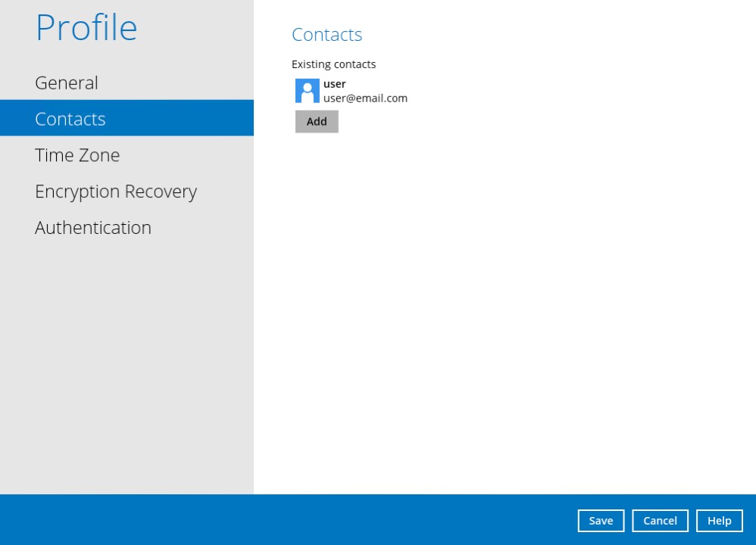Image resolution: width=756 pixels, height=545 pixels.
Task: Save the profile changes
Action: pos(601,521)
